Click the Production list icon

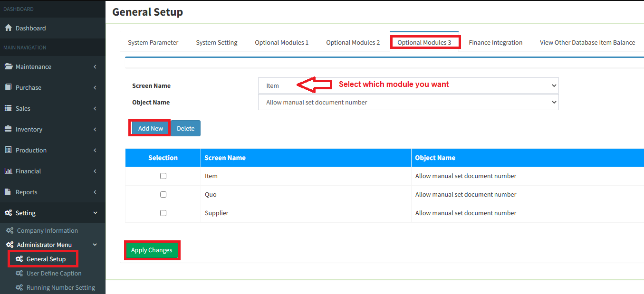pos(8,150)
